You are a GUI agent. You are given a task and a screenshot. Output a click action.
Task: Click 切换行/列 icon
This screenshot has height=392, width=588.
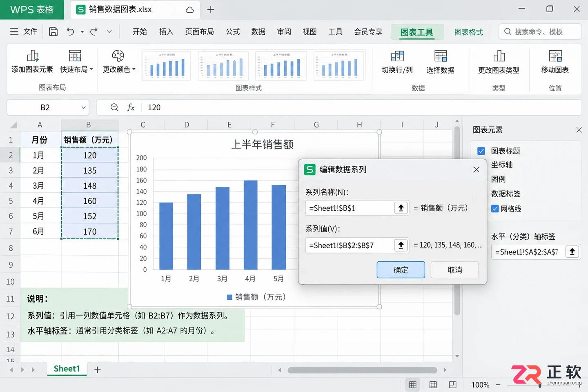pyautogui.click(x=397, y=56)
